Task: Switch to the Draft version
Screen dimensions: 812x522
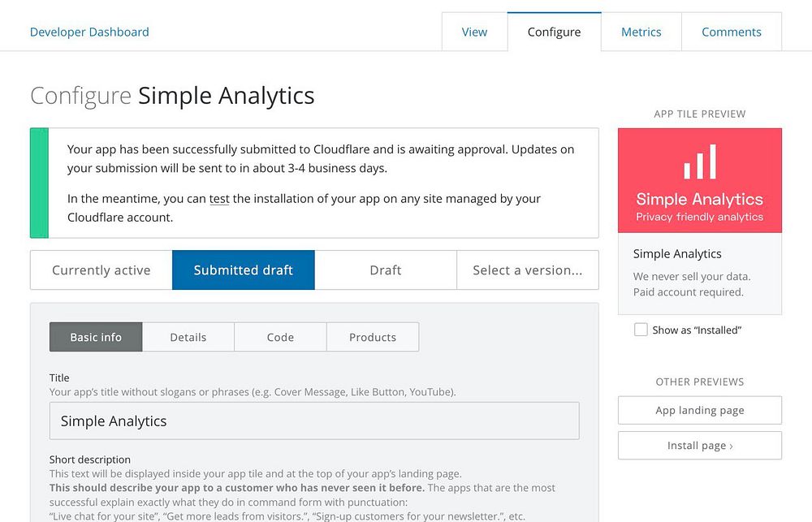Action: click(386, 270)
